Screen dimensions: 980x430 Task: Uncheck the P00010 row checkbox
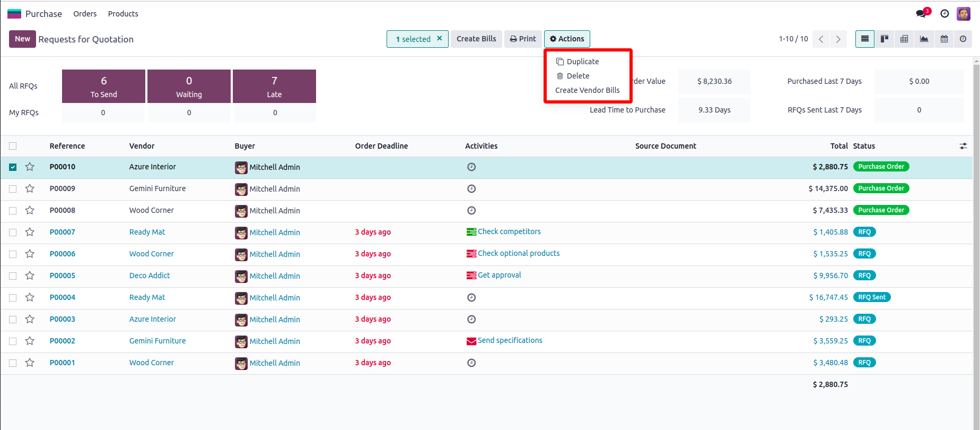pos(13,167)
